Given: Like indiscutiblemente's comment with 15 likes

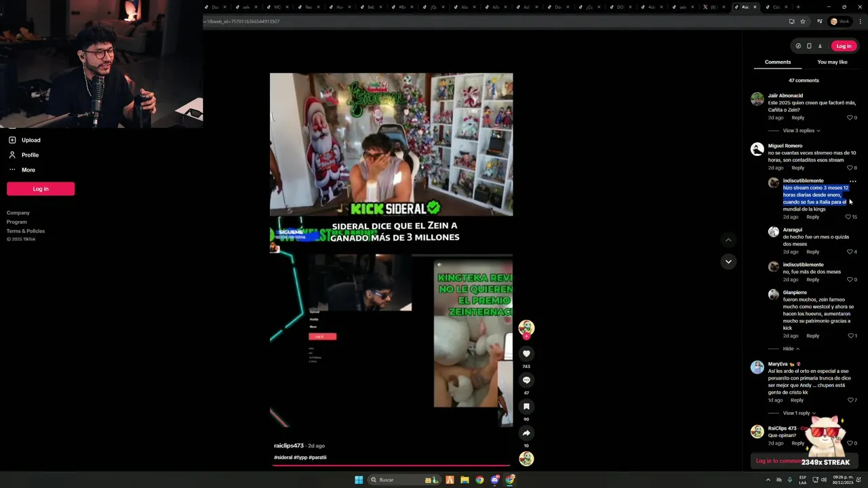Looking at the screenshot, I should point(848,217).
